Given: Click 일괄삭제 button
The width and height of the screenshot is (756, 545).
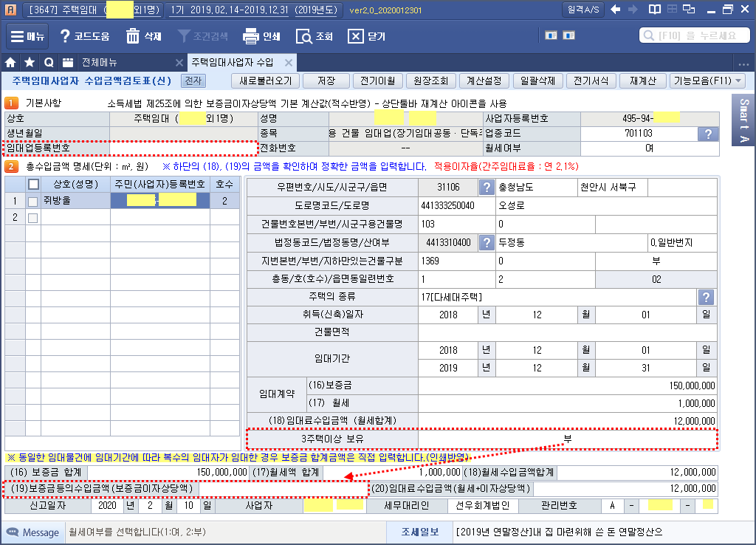Looking at the screenshot, I should [x=538, y=81].
